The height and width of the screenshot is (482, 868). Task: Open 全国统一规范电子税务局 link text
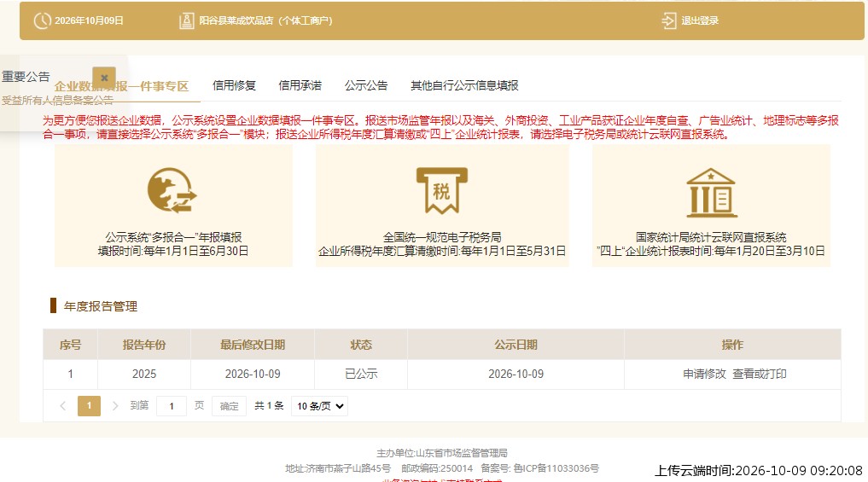tap(442, 237)
